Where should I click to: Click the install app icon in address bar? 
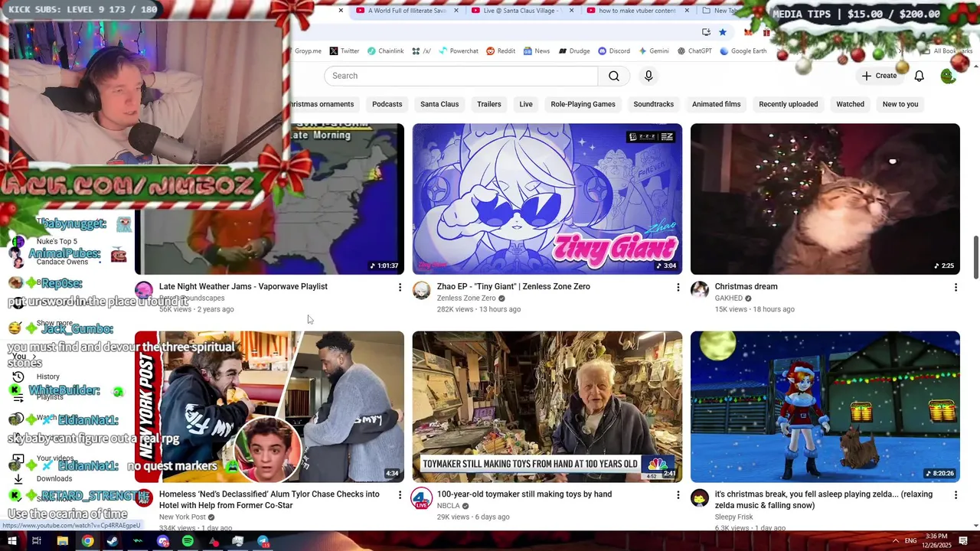click(706, 32)
